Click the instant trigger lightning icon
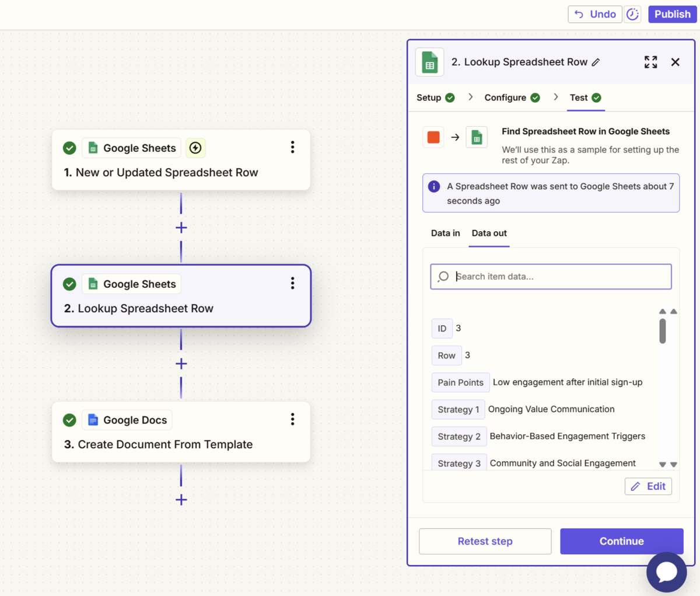Screen dimensions: 700x596 [x=195, y=148]
